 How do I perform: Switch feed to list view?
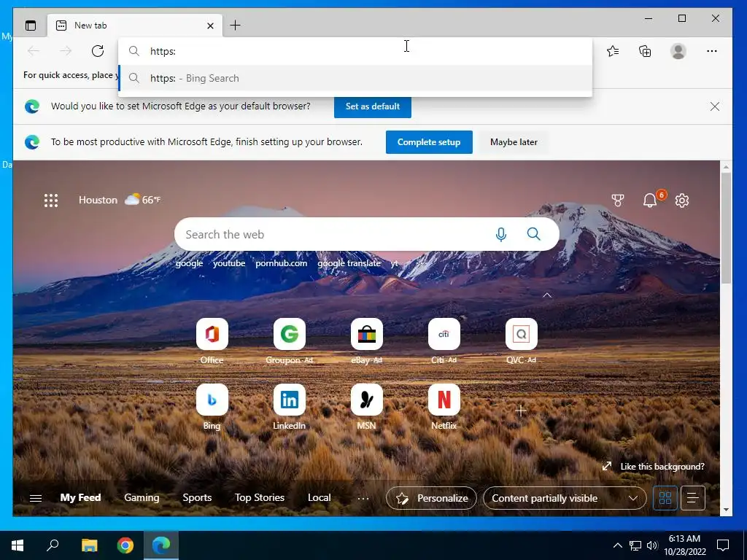[693, 498]
